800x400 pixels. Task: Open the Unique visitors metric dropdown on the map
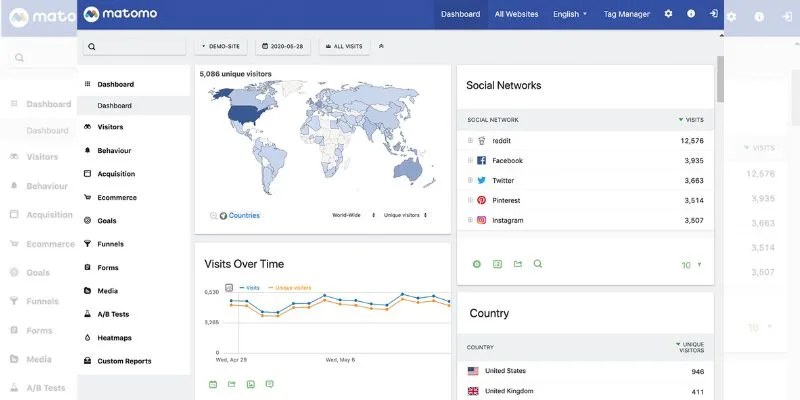coord(406,215)
